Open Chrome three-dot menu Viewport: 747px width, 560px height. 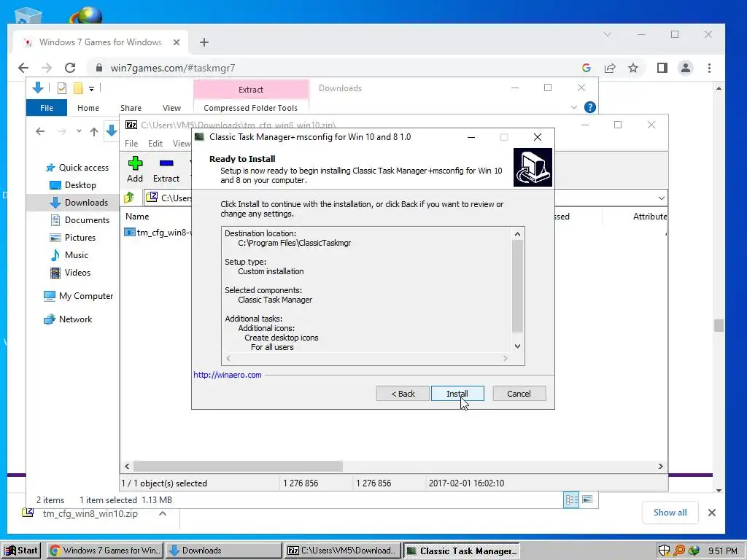tap(709, 68)
